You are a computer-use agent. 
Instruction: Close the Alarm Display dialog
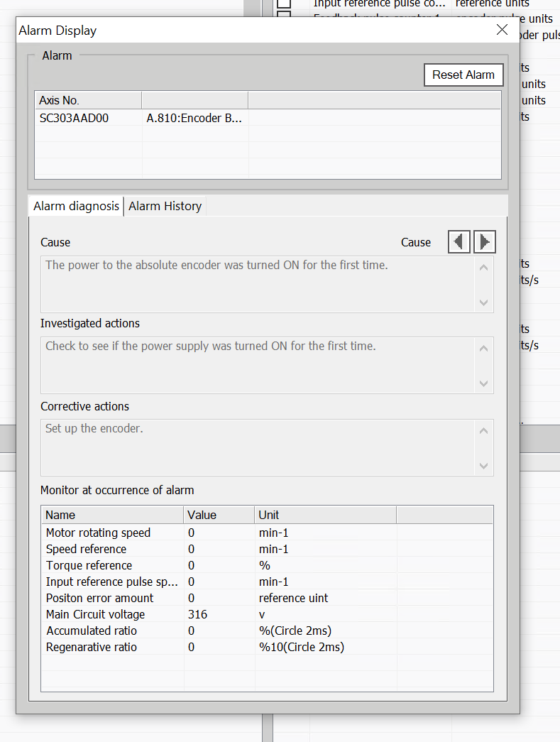(502, 30)
